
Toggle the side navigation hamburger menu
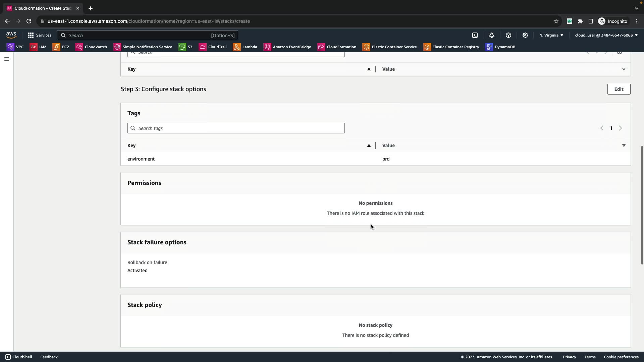[x=6, y=59]
